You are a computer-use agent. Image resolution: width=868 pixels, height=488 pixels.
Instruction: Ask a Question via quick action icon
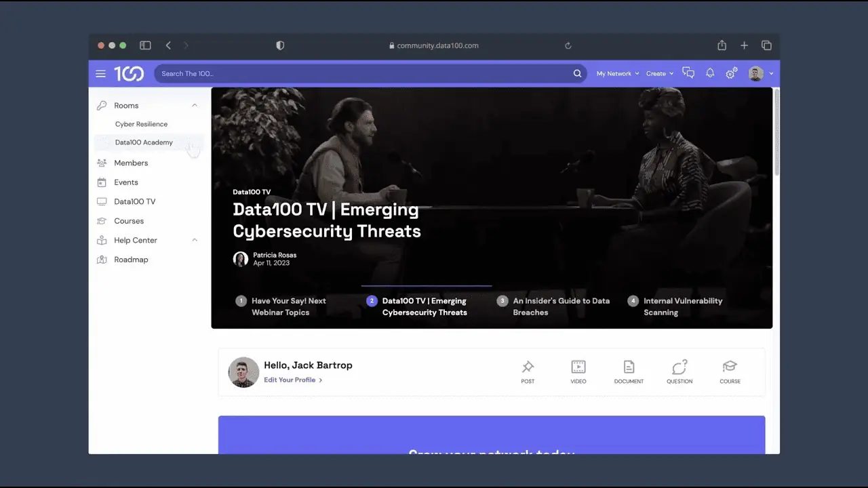[x=679, y=371]
